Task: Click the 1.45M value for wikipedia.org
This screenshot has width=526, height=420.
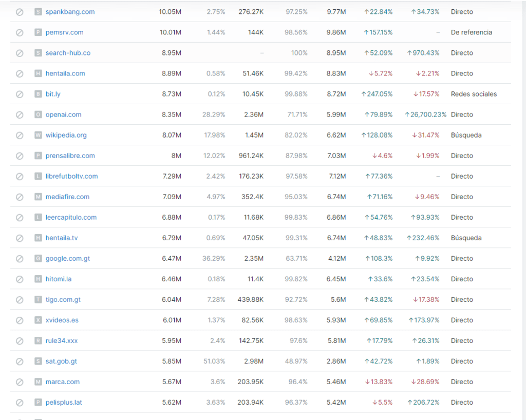Action: click(254, 135)
